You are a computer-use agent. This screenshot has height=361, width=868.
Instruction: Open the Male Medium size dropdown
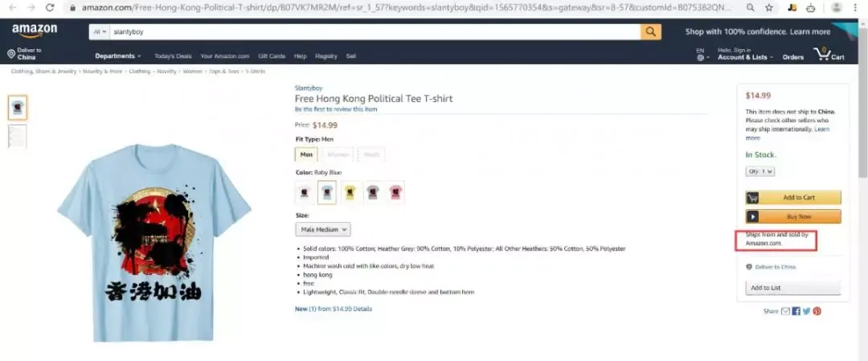click(x=323, y=229)
